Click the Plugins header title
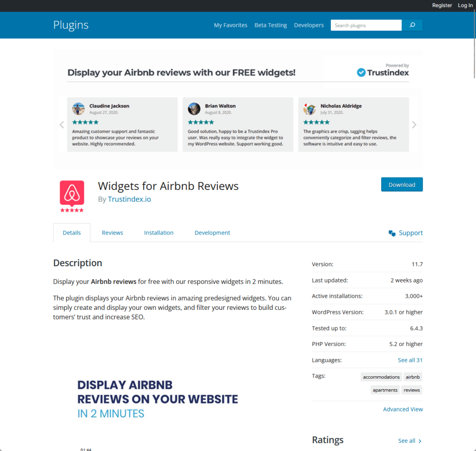 71,25
